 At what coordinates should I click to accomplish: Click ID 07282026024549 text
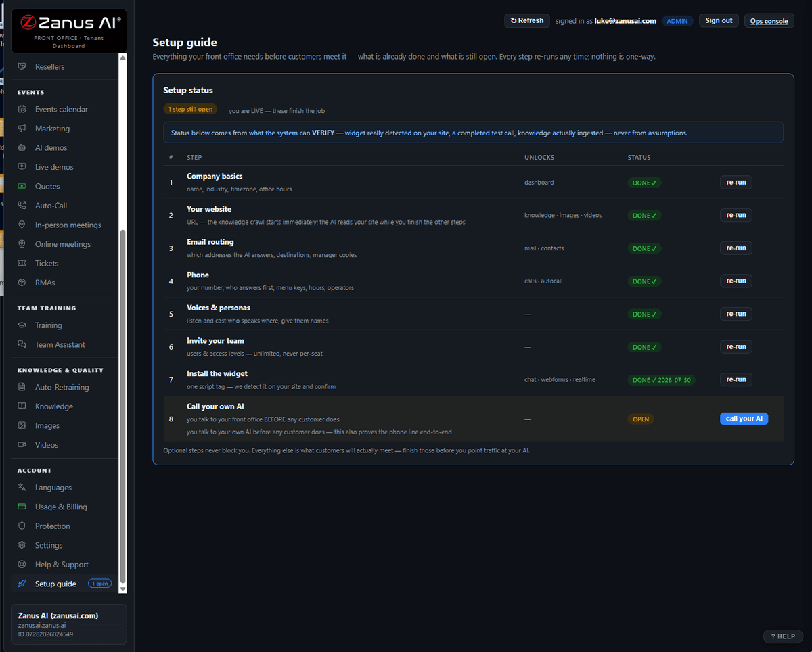pos(45,634)
